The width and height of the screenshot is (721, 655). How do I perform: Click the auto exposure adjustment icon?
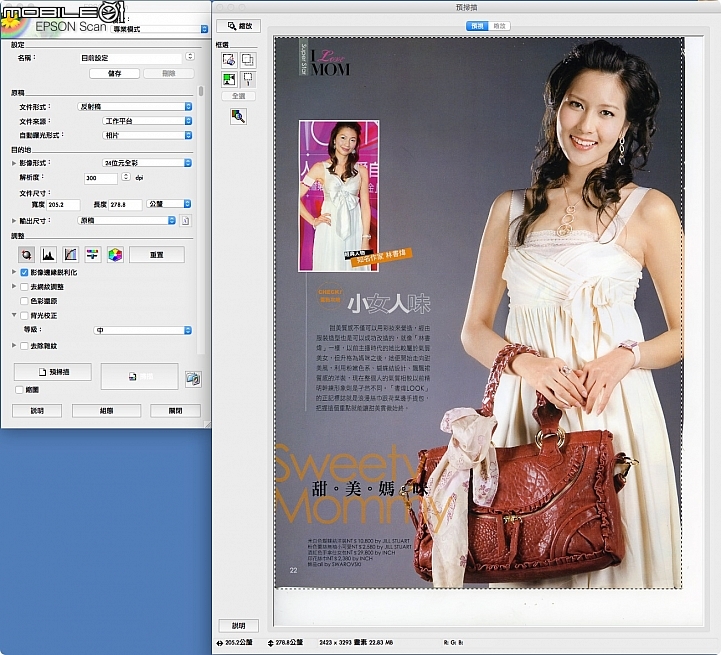[26, 254]
